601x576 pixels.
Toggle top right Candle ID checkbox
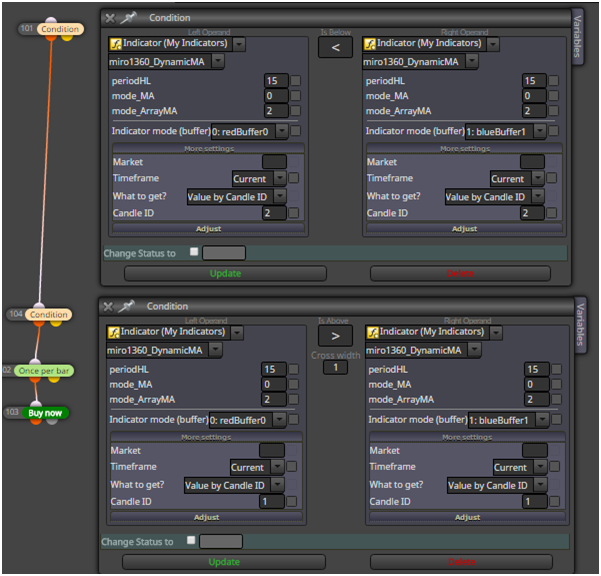coord(552,213)
